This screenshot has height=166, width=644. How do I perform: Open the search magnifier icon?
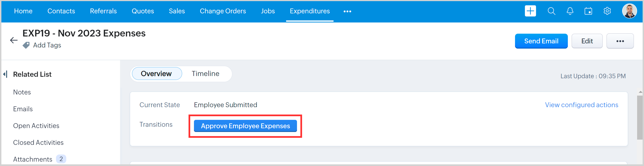[551, 11]
